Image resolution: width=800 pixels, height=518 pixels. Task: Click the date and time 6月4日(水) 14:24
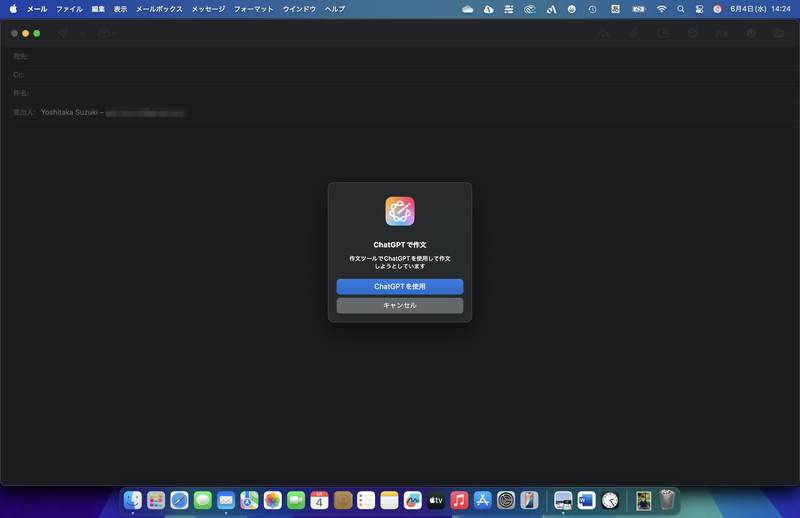pos(760,9)
